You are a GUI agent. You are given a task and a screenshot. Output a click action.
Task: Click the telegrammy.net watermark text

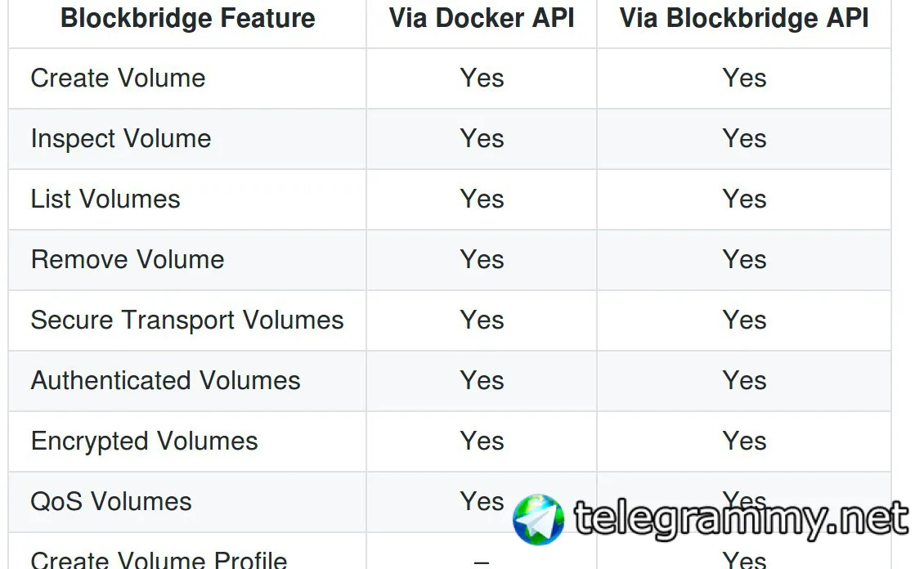(x=741, y=517)
